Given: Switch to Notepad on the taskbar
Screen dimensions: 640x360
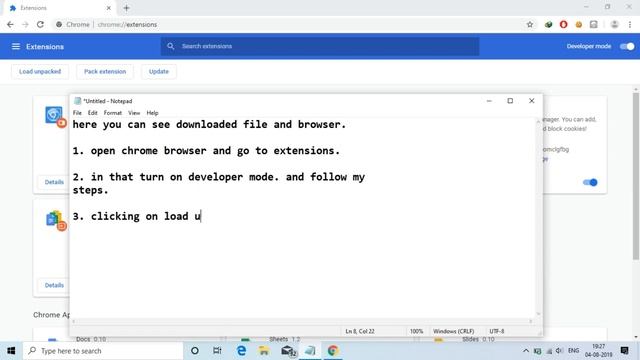Looking at the screenshot, I should click(x=310, y=351).
